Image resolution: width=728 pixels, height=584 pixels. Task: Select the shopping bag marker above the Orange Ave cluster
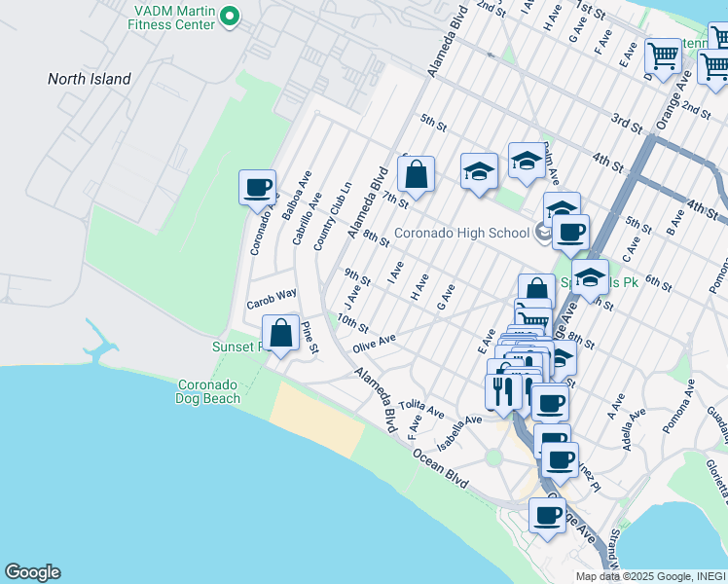click(537, 286)
